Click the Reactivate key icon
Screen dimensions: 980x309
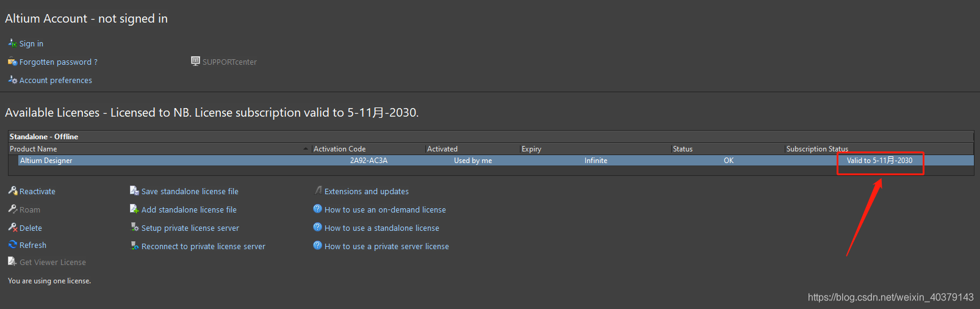[x=12, y=191]
